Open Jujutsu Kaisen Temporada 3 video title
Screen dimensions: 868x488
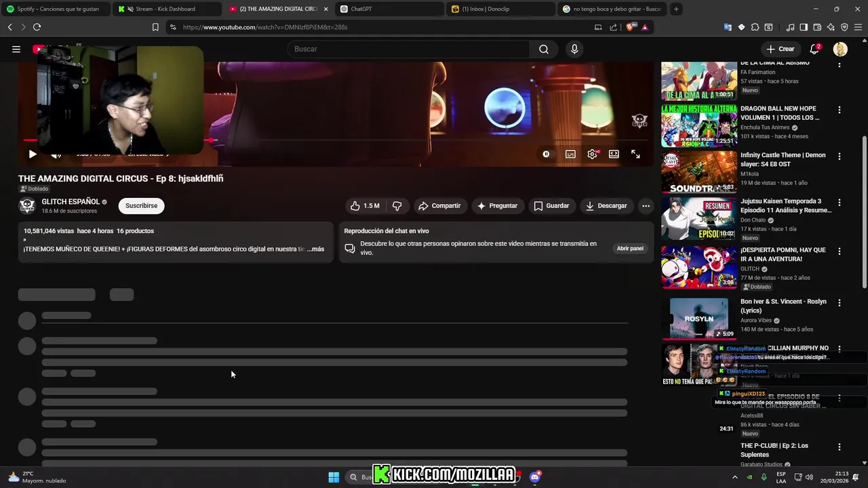[786, 205]
